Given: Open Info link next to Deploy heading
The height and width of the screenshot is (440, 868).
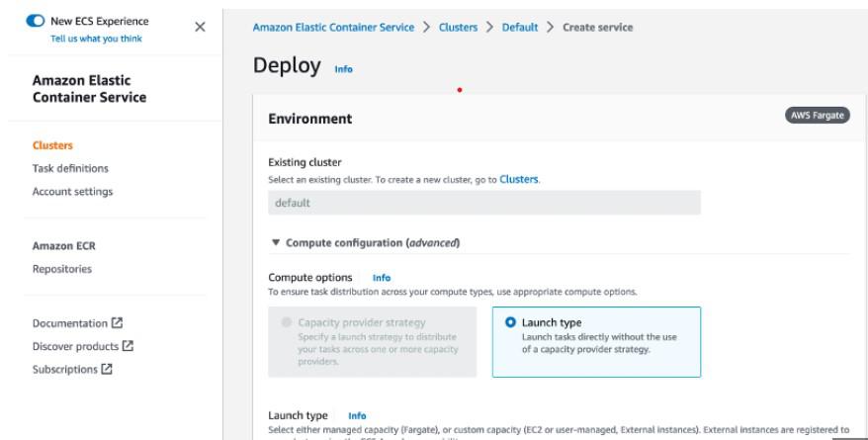Looking at the screenshot, I should (x=342, y=69).
